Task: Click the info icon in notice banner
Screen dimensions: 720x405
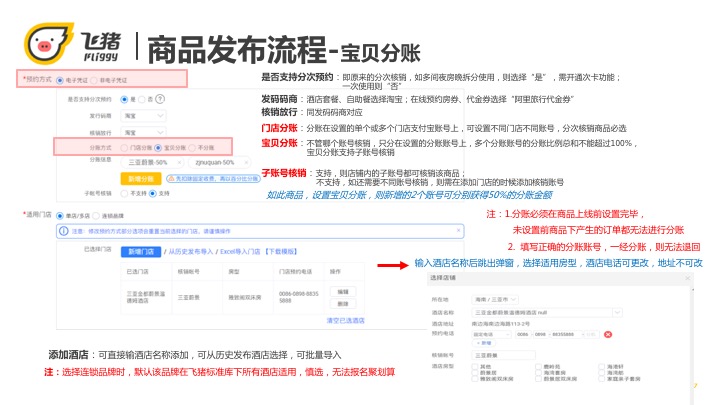Action: [x=64, y=231]
